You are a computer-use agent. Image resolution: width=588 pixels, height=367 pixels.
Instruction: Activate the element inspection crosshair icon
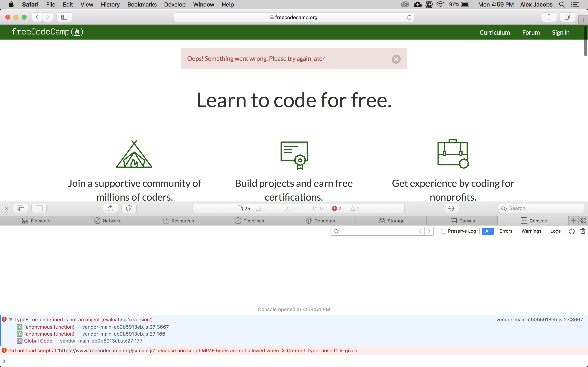(x=451, y=208)
